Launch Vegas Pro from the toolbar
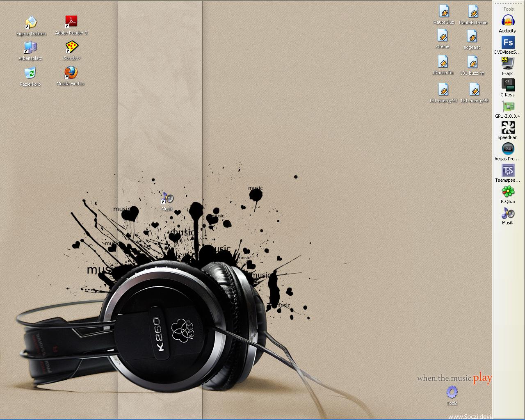The height and width of the screenshot is (420, 525). [x=508, y=149]
